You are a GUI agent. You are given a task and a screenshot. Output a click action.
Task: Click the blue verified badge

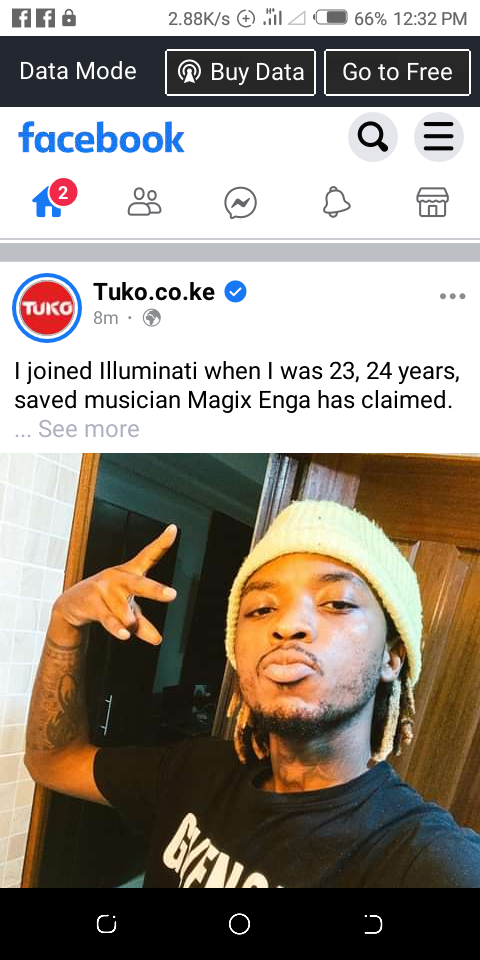point(235,292)
